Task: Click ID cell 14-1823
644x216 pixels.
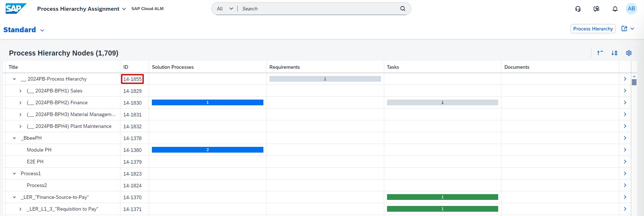Action: tap(132, 174)
